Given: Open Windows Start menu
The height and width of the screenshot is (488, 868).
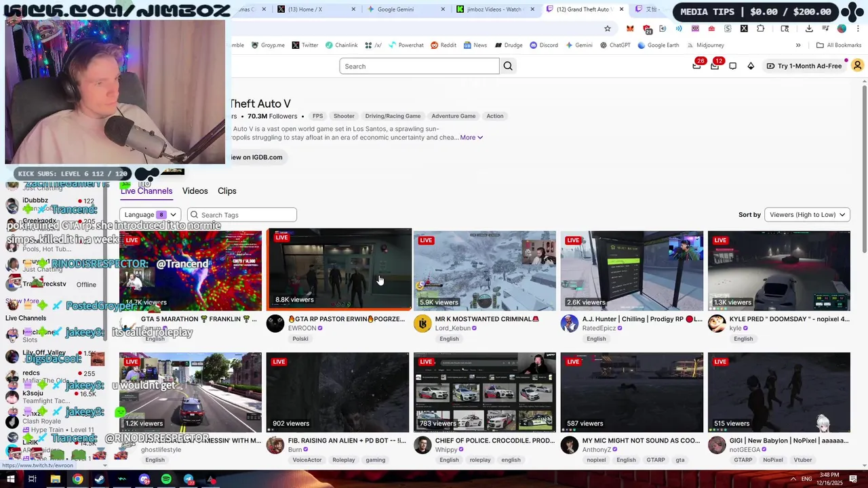Looking at the screenshot, I should (10, 479).
